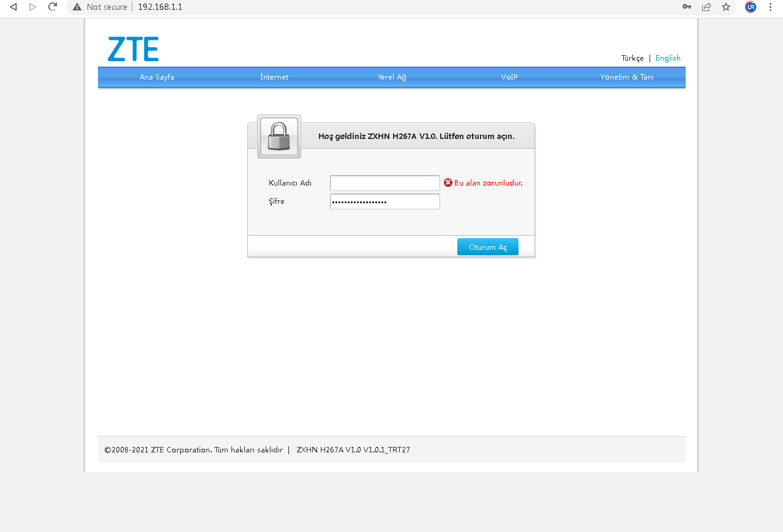Screen dimensions: 783x532
Task: Open the UR profile extension icon
Action: (751, 7)
